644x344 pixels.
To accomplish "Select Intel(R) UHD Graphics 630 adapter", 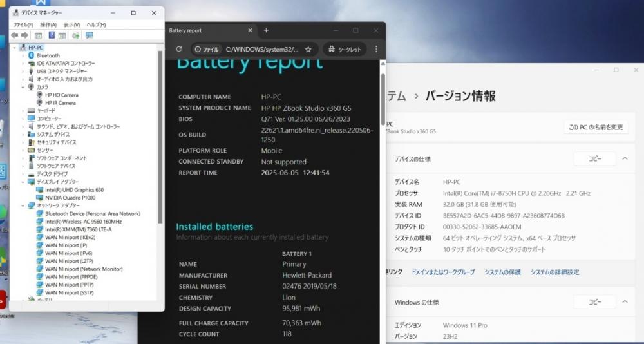I will (x=74, y=190).
